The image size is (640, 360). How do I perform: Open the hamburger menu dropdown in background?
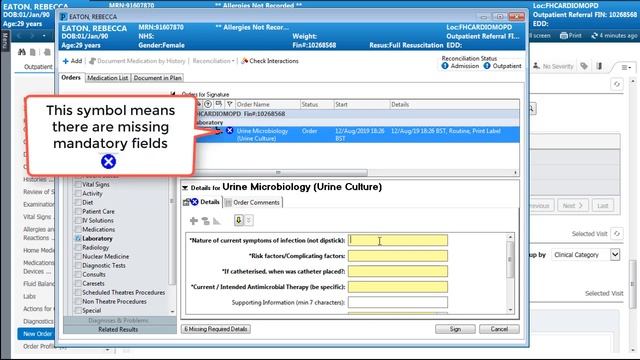point(626,67)
